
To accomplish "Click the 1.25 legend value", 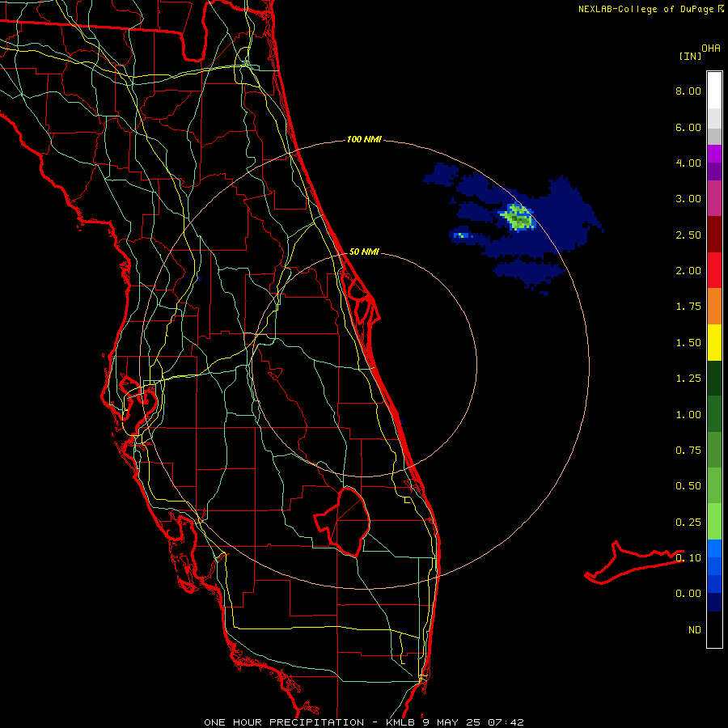I will click(688, 379).
